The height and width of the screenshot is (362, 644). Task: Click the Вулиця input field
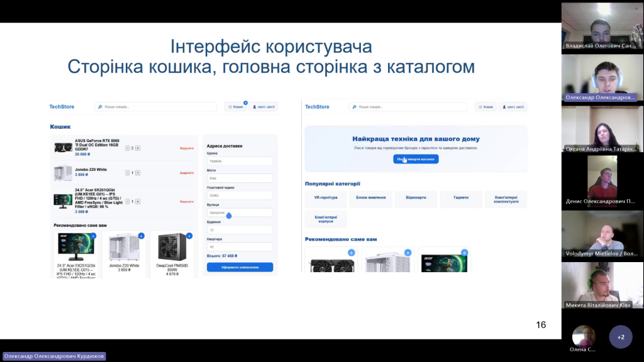(240, 212)
